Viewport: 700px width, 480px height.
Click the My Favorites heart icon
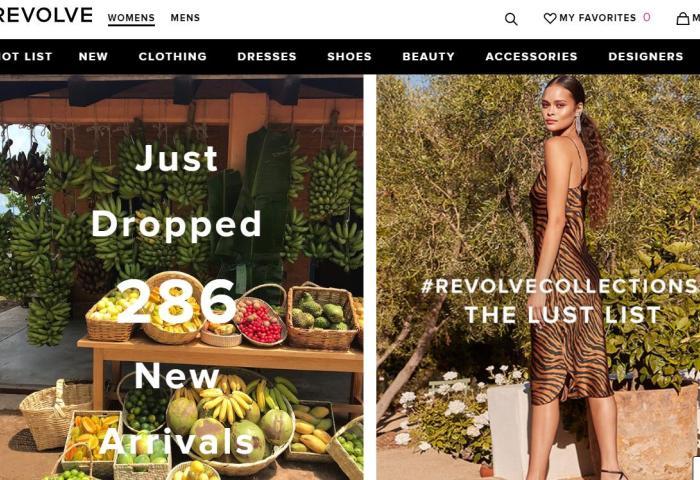tap(550, 18)
